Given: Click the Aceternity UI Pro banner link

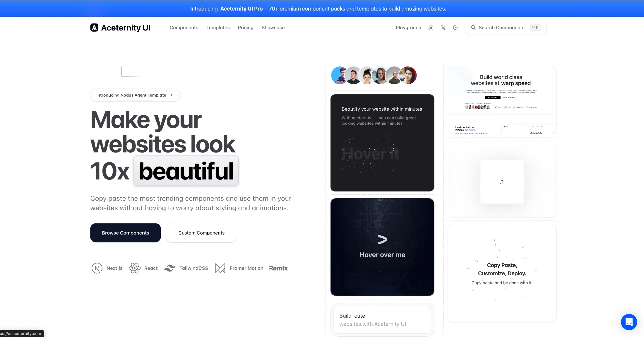Looking at the screenshot, I should pos(241,9).
